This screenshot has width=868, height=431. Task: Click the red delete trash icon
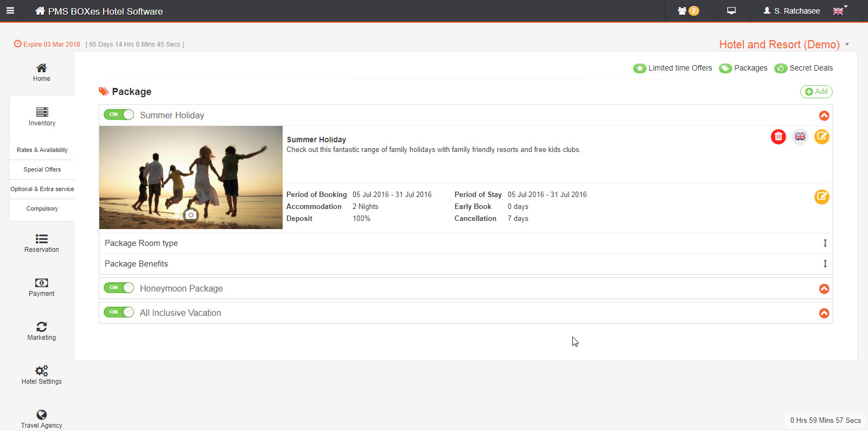pos(778,137)
